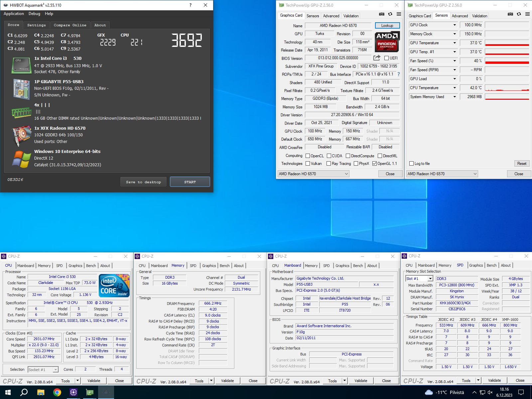Click the refresh icon in GPU-Z Sensors window
Image resolution: width=532 pixels, height=399 pixels.
pyautogui.click(x=519, y=14)
